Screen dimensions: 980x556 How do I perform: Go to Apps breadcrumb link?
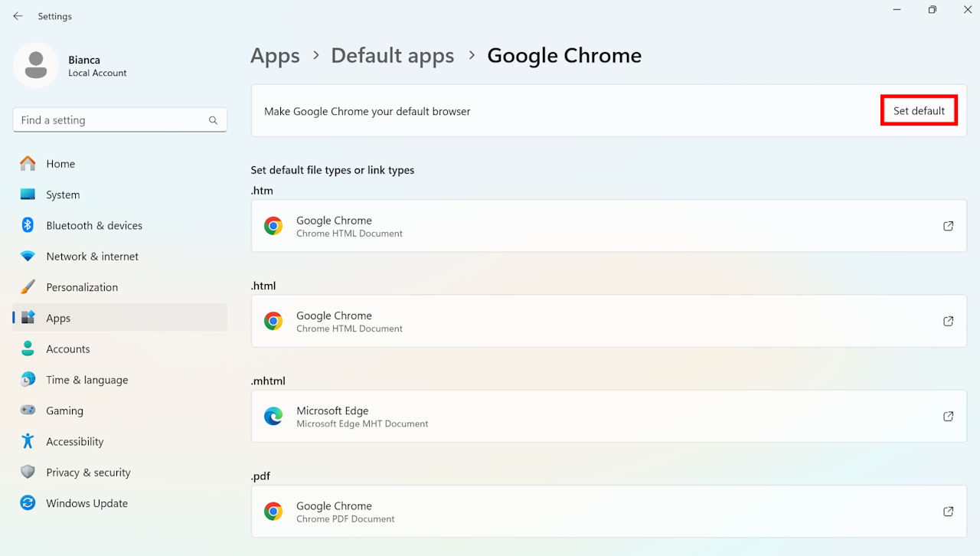point(275,56)
